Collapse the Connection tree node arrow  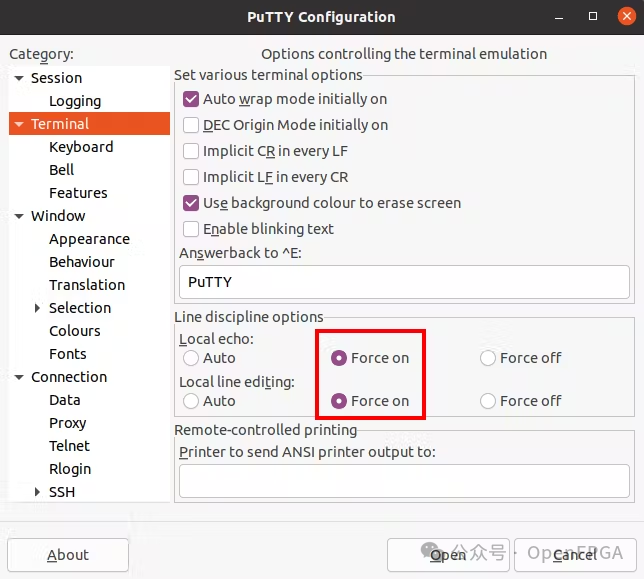19,377
